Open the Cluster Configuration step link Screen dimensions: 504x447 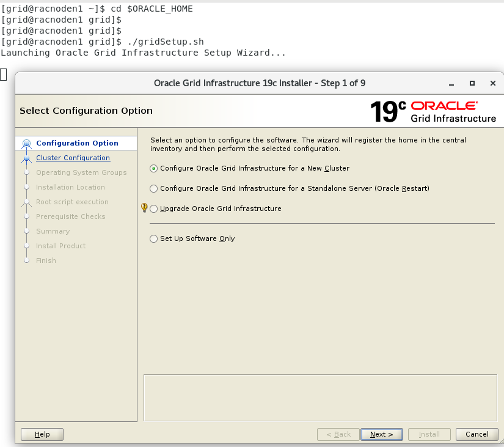(x=73, y=158)
